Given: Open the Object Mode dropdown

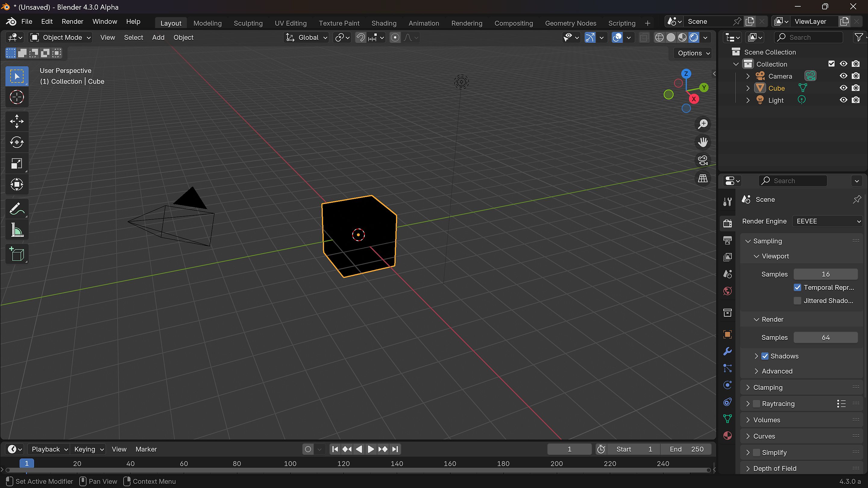Looking at the screenshot, I should pyautogui.click(x=61, y=37).
